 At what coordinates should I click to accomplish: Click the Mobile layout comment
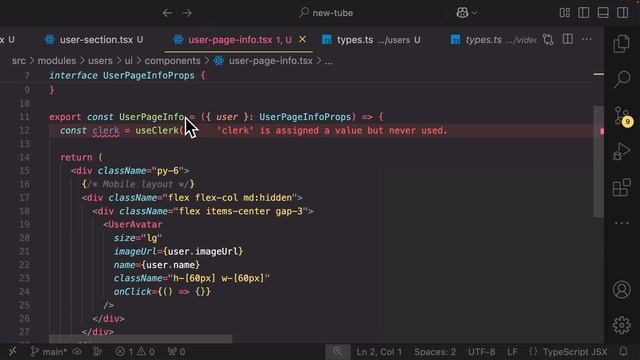click(x=138, y=184)
